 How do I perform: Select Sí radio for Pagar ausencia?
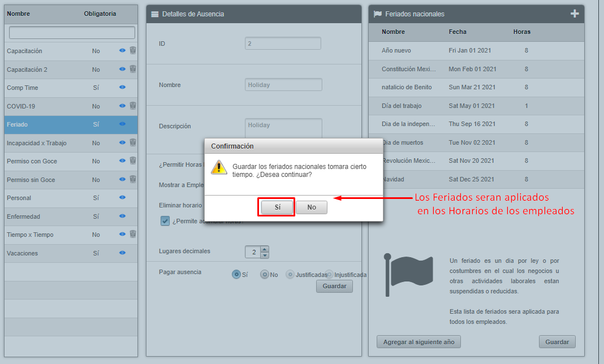coord(236,275)
